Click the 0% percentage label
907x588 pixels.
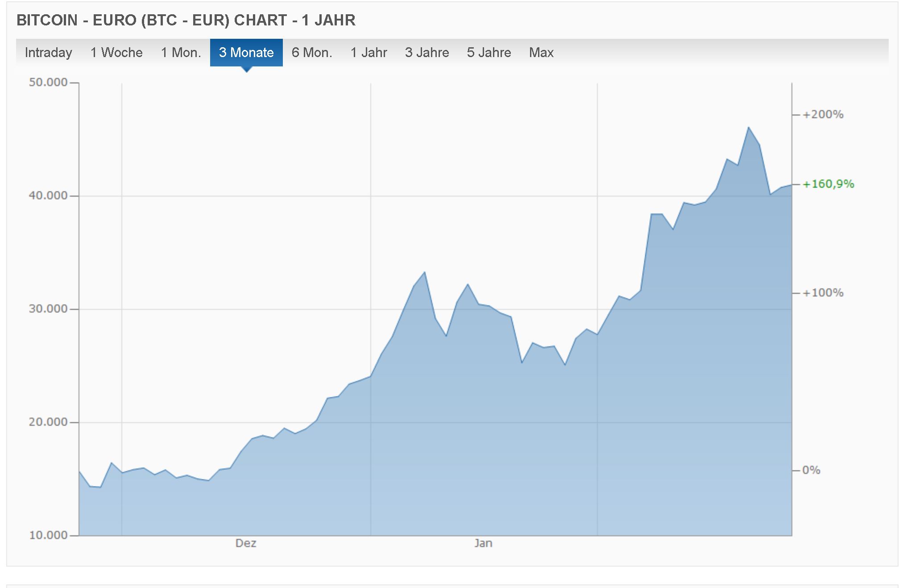click(812, 470)
